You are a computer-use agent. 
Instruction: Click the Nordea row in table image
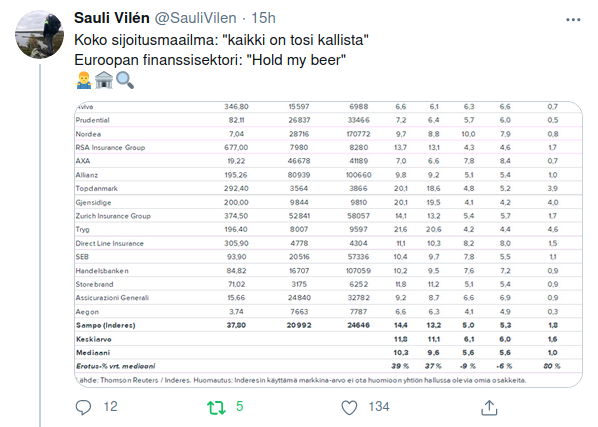[x=328, y=134]
